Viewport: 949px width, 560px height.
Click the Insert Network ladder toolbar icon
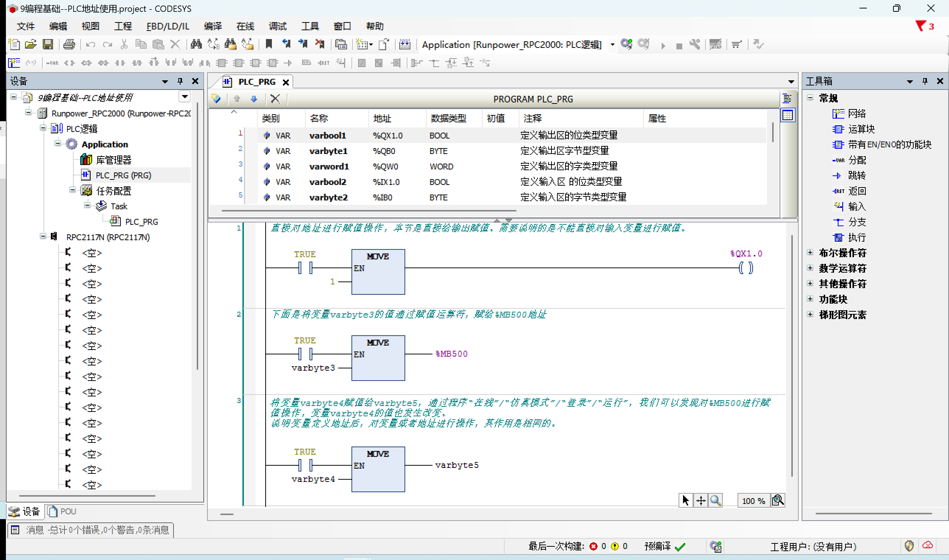point(14,63)
